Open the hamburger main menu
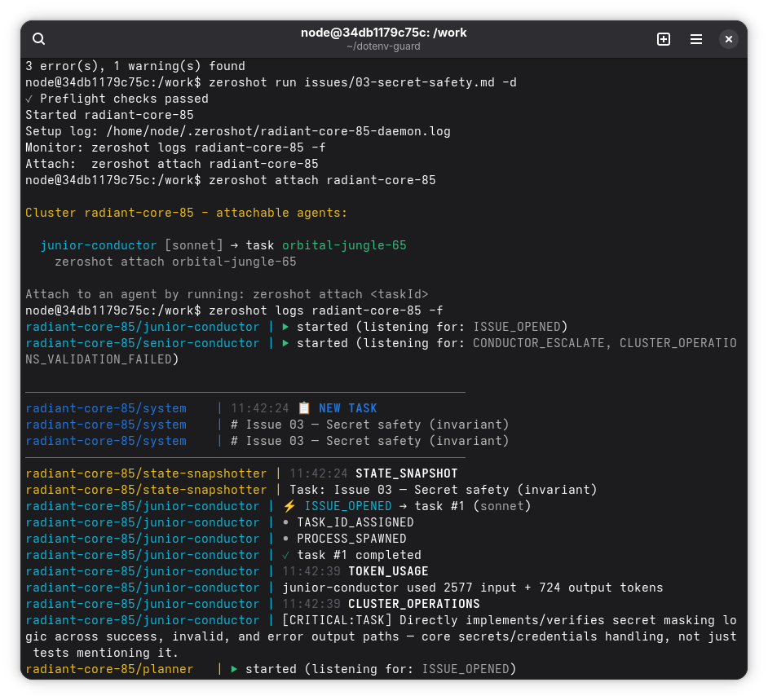The image size is (768, 700). pos(696,38)
